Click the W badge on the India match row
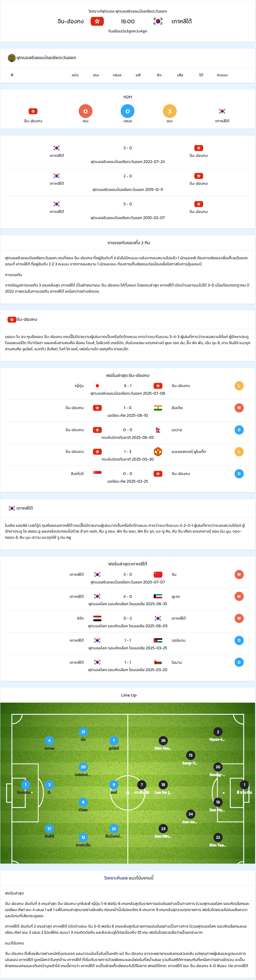Screen dimensions: 256x980 [239, 408]
